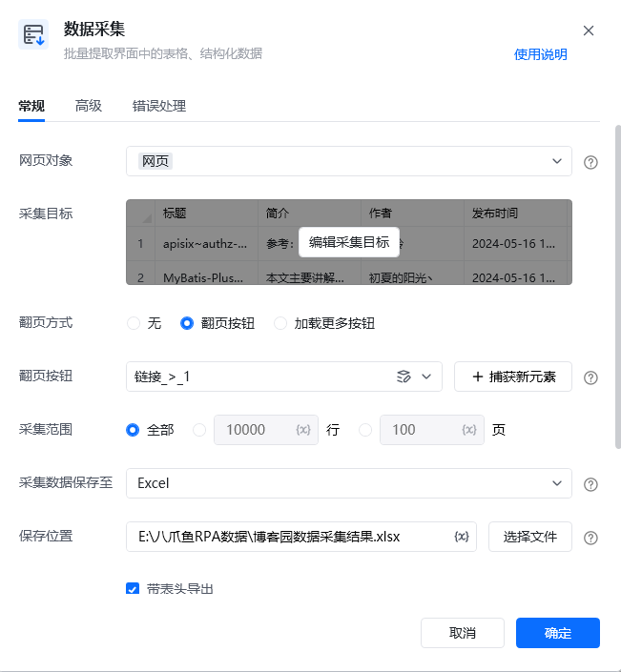The width and height of the screenshot is (621, 672).
Task: Click the 发布时间 column header in preview
Action: [x=515, y=213]
